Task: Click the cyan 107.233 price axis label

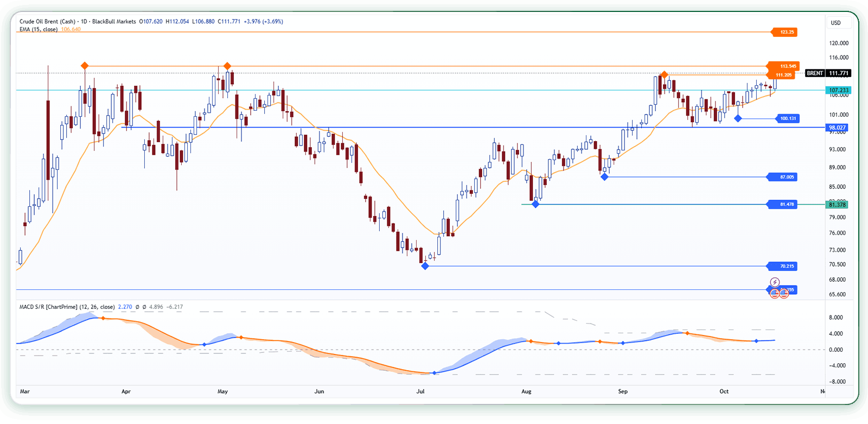Action: pos(839,90)
